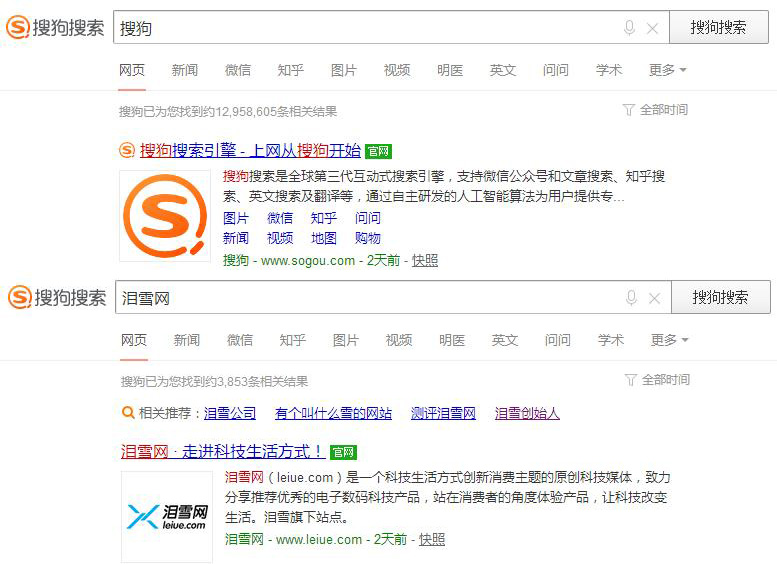Click the related suggestion 有个叫什么雪的网站
This screenshot has height=564, width=777.
[333, 413]
